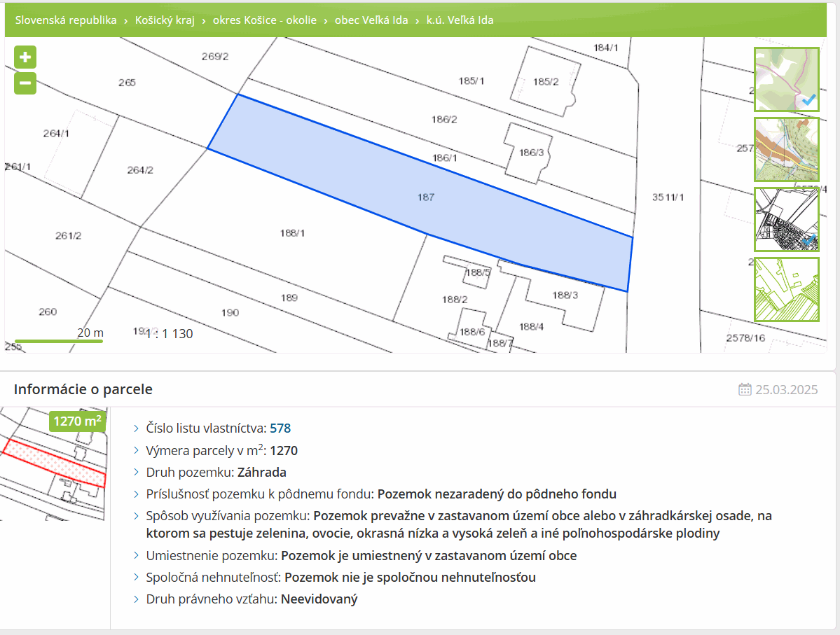Screen dimensions: 840x635
Task: Click the 1270 m² area badge
Action: pyautogui.click(x=77, y=421)
